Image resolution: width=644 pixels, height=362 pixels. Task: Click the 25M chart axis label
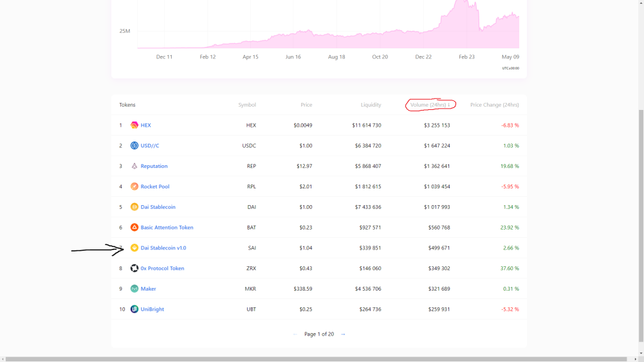coord(125,31)
